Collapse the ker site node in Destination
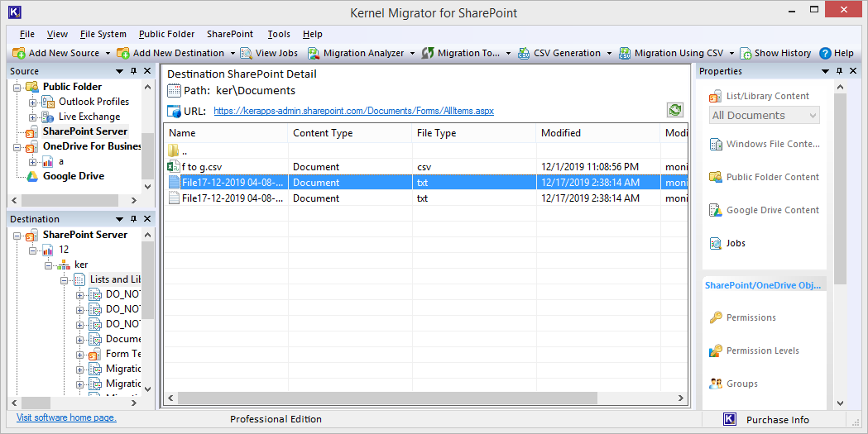The width and height of the screenshot is (868, 434). 49,265
